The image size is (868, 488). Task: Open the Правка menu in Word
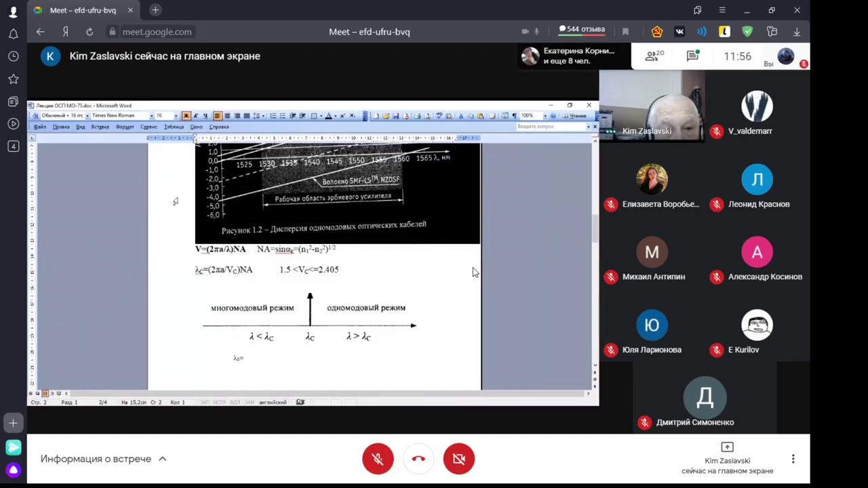coord(61,127)
